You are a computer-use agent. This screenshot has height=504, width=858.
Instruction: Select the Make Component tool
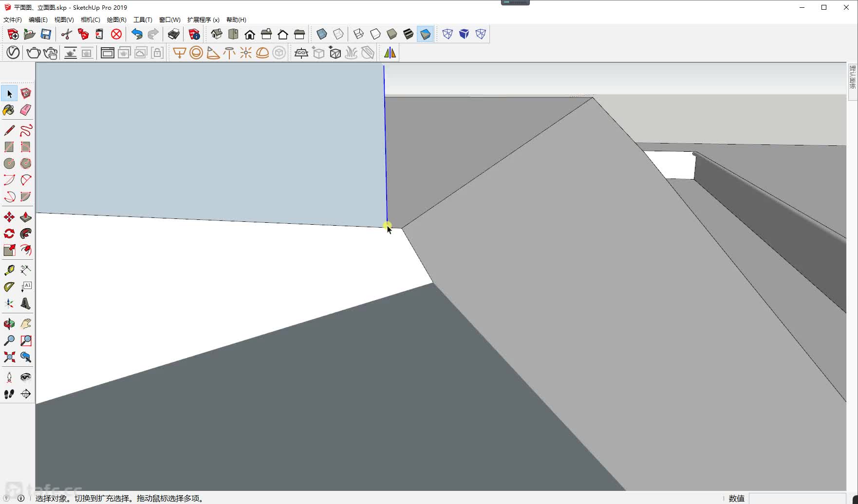[26, 93]
